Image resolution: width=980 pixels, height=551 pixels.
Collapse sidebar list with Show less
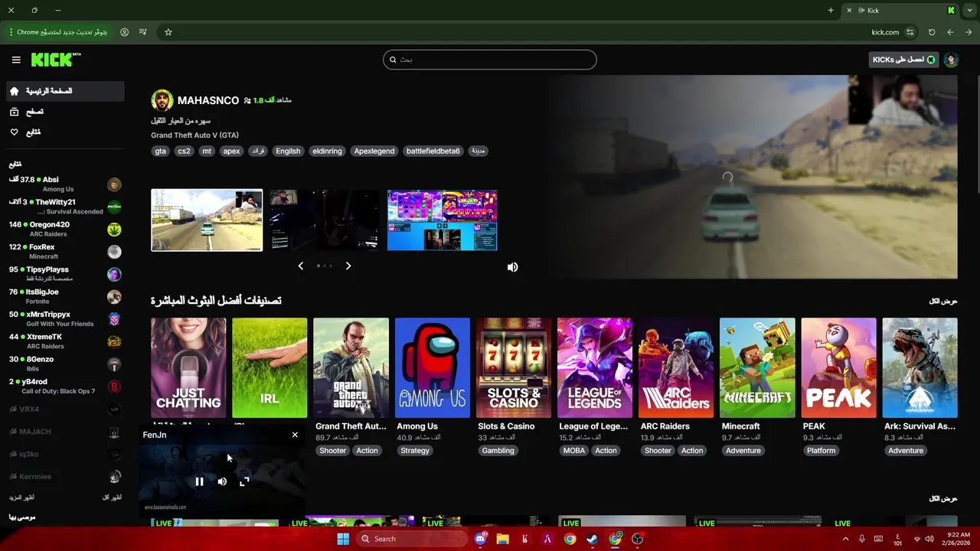click(112, 497)
